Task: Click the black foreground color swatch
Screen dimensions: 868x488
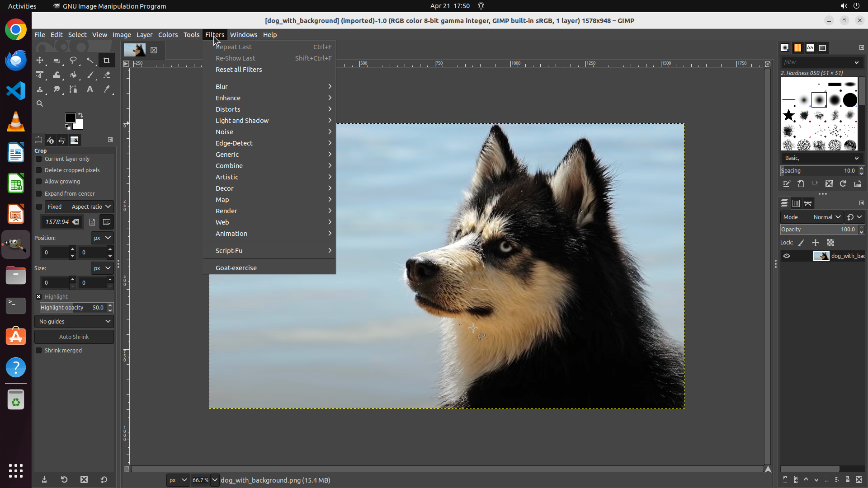Action: 70,118
